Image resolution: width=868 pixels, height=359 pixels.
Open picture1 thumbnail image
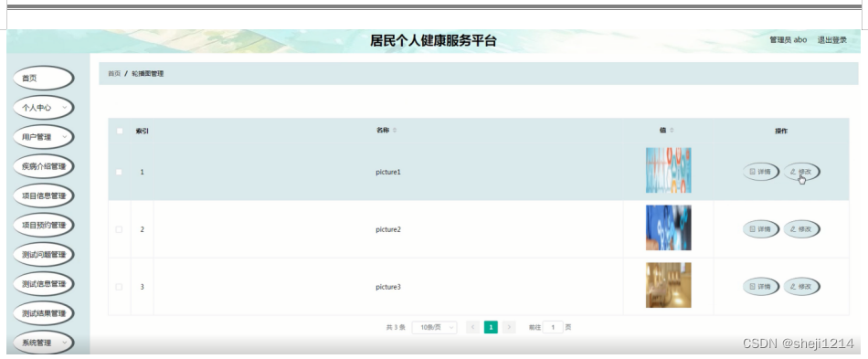click(668, 171)
